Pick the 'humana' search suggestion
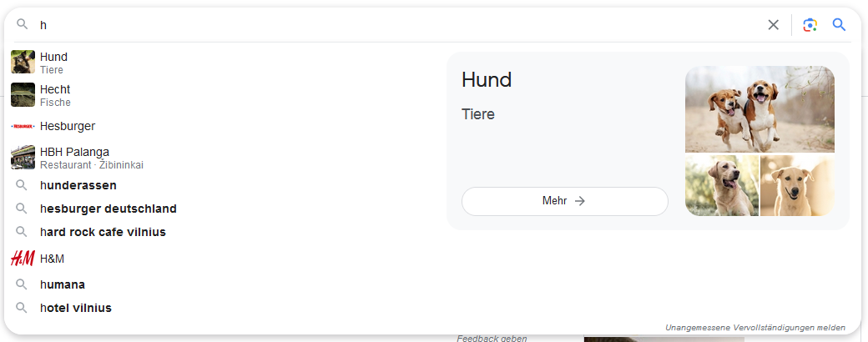The height and width of the screenshot is (342, 868). click(x=63, y=284)
